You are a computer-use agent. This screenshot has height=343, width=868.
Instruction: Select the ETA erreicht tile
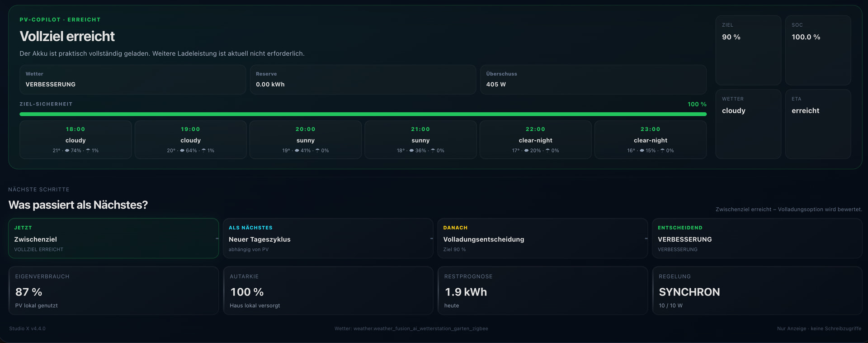pos(818,124)
